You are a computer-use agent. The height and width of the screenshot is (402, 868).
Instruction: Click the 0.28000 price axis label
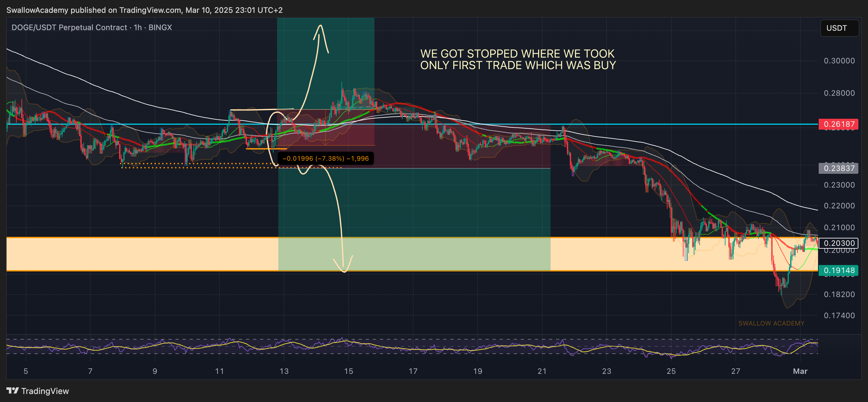(x=839, y=93)
